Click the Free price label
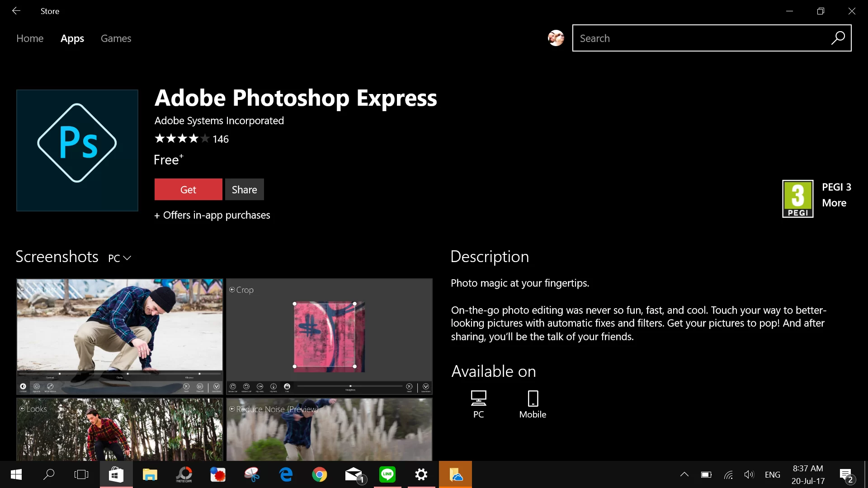The image size is (868, 488). click(168, 160)
